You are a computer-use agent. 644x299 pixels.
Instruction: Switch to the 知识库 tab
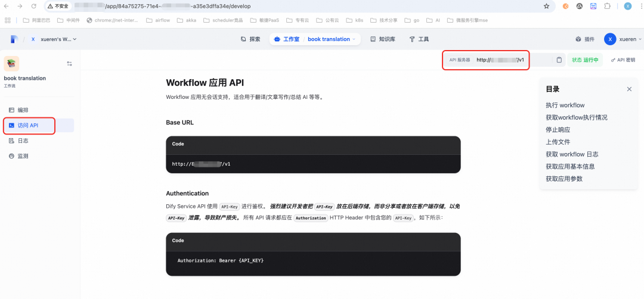point(382,39)
